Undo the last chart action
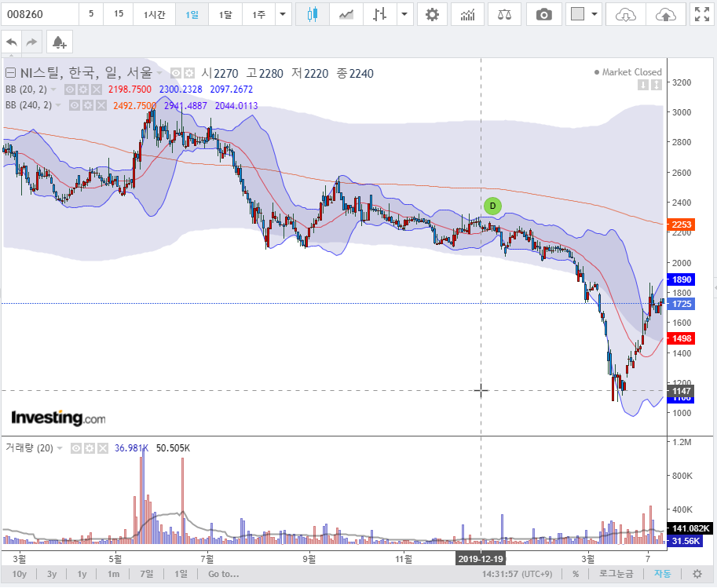717x588 pixels. tap(12, 42)
